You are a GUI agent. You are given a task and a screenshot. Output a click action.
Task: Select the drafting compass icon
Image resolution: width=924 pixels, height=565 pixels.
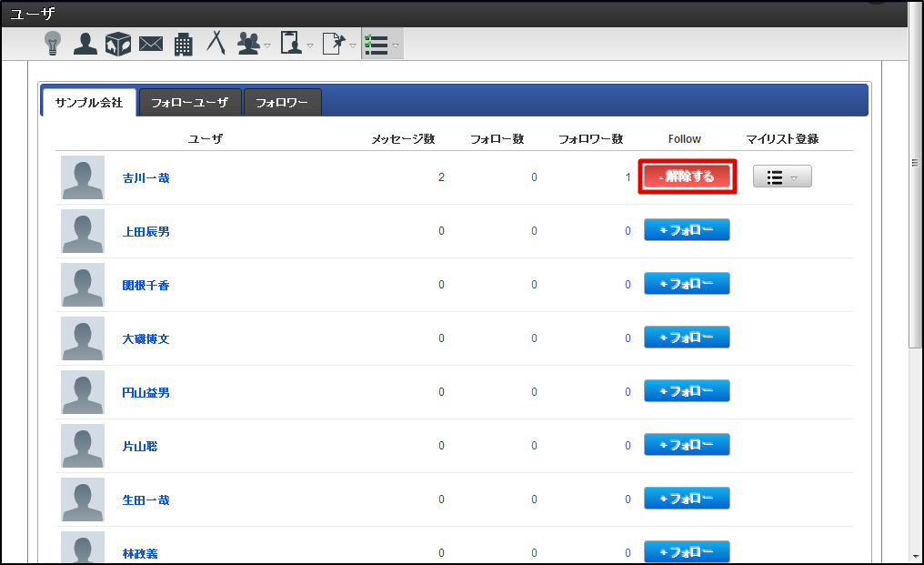click(x=216, y=43)
